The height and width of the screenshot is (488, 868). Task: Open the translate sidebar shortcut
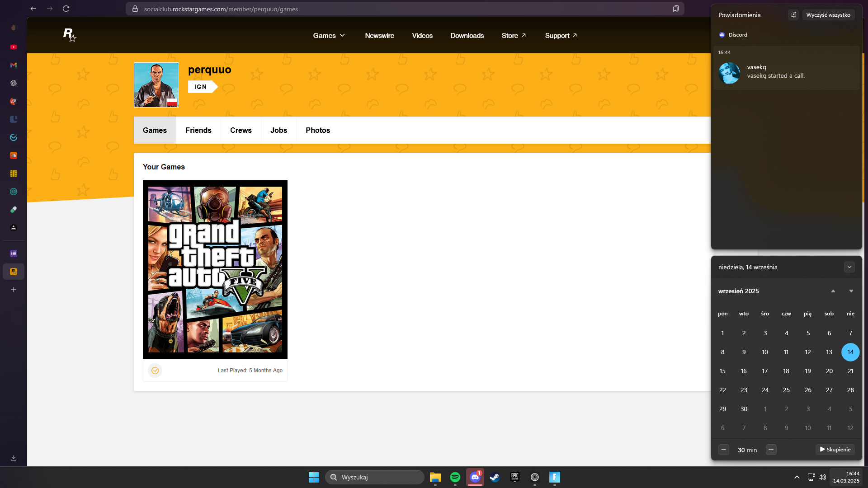pos(14,101)
